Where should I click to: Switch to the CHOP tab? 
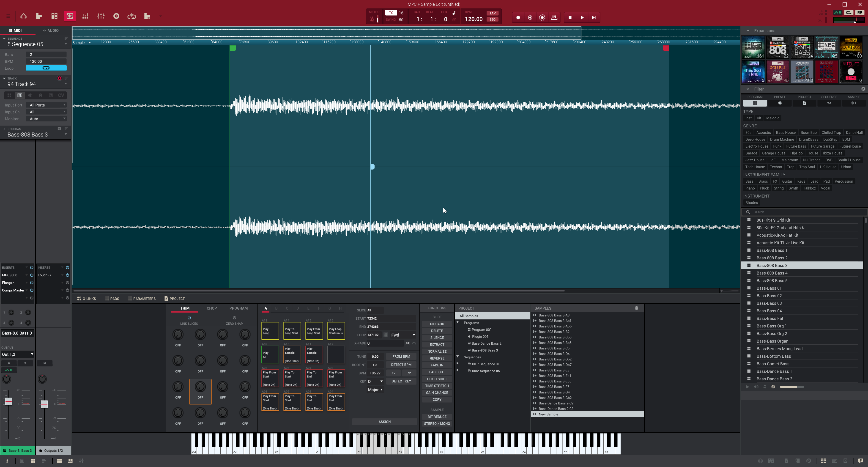212,308
